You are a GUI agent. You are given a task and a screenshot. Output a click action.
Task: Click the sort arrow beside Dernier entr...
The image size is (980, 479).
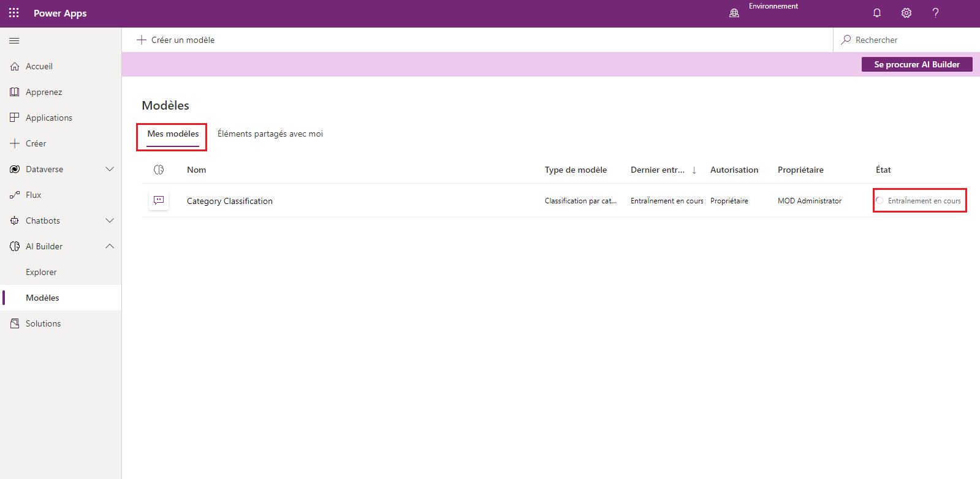point(694,170)
